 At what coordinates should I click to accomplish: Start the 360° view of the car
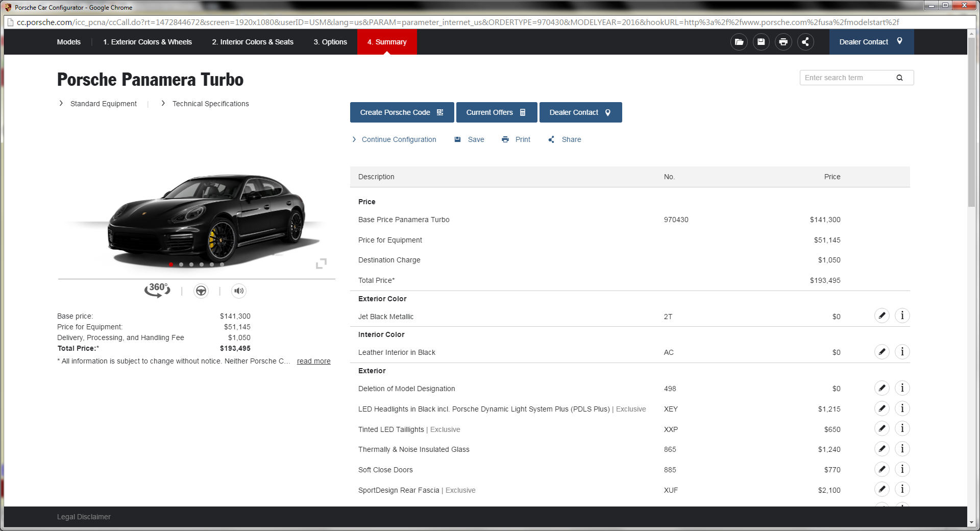click(x=157, y=290)
